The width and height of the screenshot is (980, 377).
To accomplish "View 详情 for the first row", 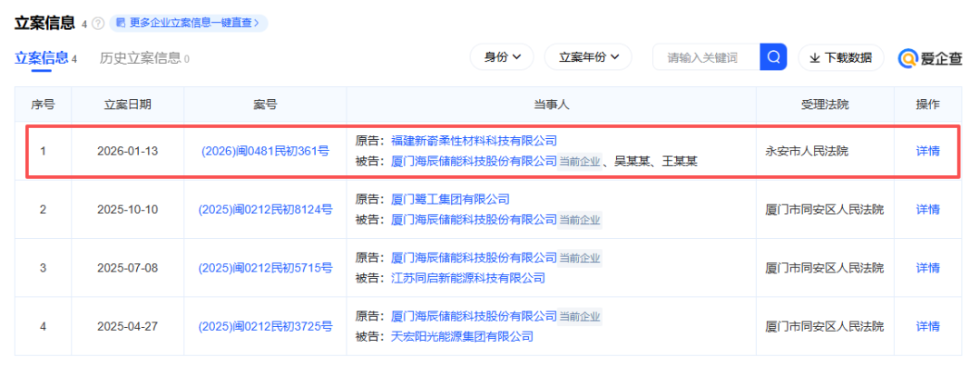I will click(x=927, y=151).
